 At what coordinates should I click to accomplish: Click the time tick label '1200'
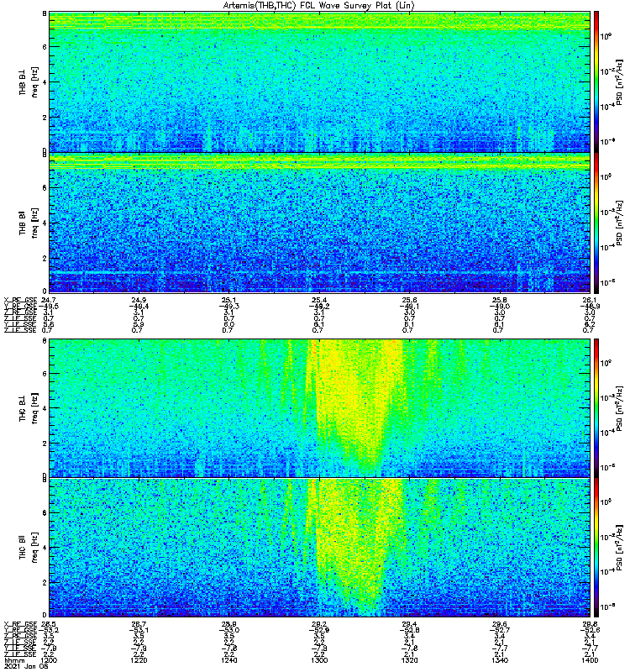click(49, 660)
